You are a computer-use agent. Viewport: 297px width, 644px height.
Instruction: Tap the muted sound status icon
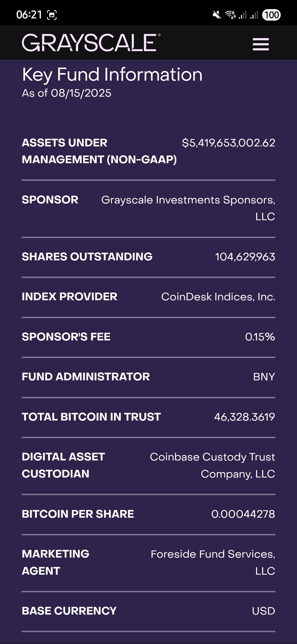(217, 15)
